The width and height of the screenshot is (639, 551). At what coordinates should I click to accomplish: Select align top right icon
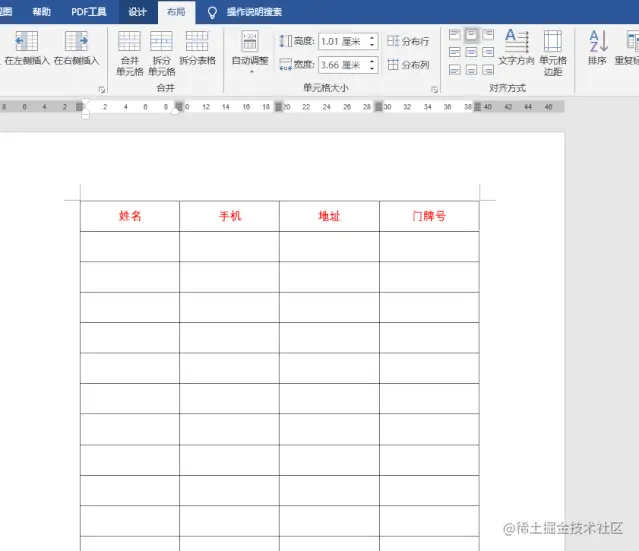(x=488, y=35)
